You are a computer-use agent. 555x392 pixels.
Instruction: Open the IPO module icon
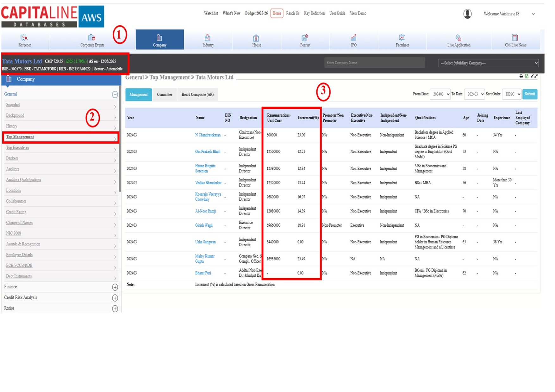(x=353, y=38)
